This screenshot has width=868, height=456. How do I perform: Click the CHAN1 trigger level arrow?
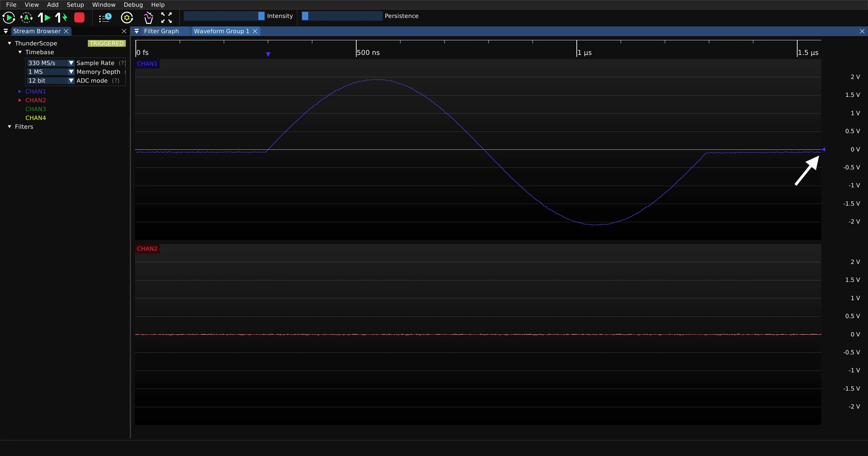(x=824, y=149)
